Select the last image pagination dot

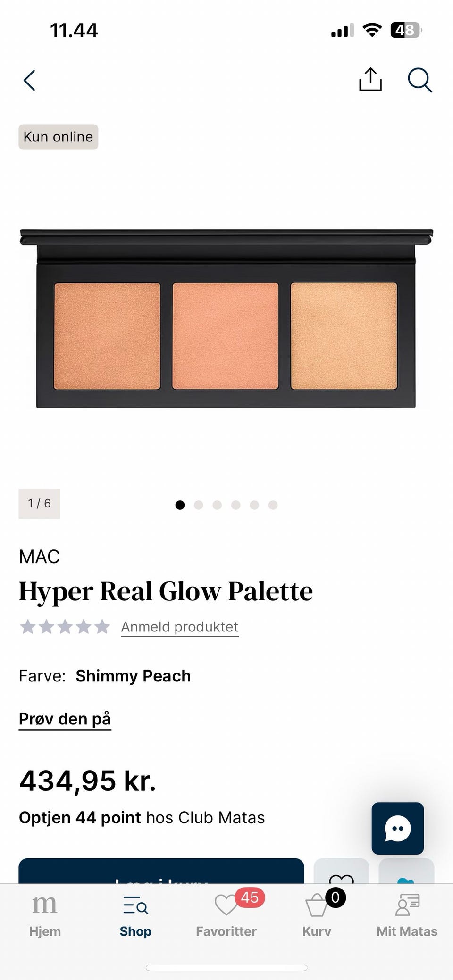[273, 505]
